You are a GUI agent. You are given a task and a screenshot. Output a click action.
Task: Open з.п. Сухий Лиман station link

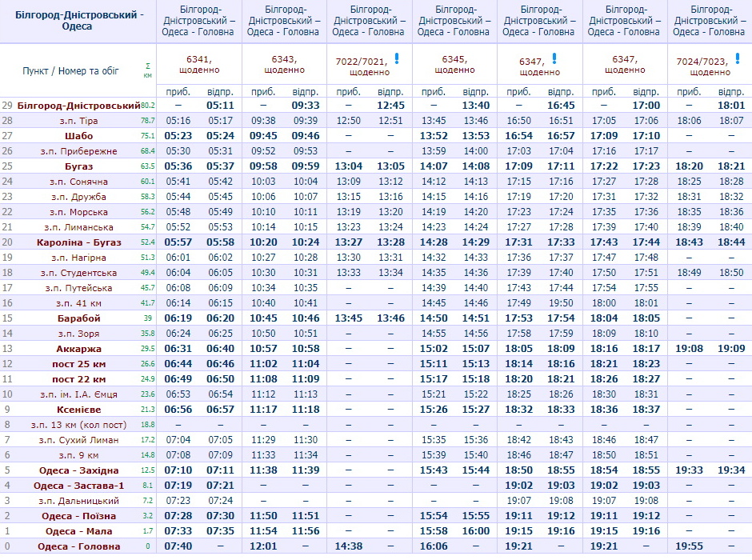pos(78,441)
